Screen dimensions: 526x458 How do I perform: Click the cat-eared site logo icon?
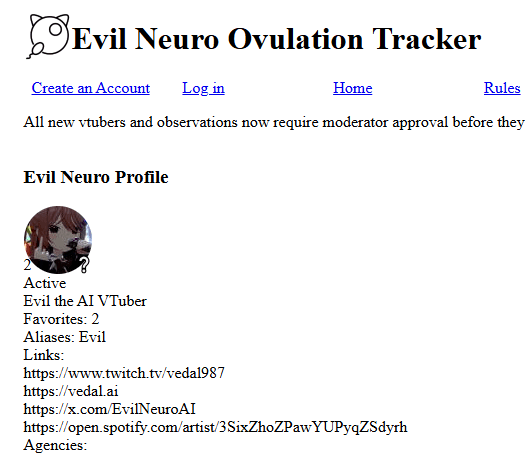tap(48, 36)
